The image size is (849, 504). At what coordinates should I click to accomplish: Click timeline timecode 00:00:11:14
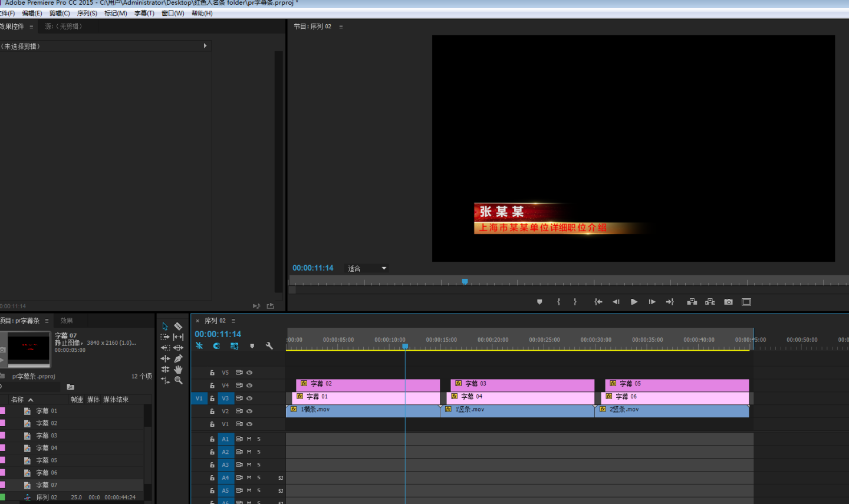[x=218, y=334]
